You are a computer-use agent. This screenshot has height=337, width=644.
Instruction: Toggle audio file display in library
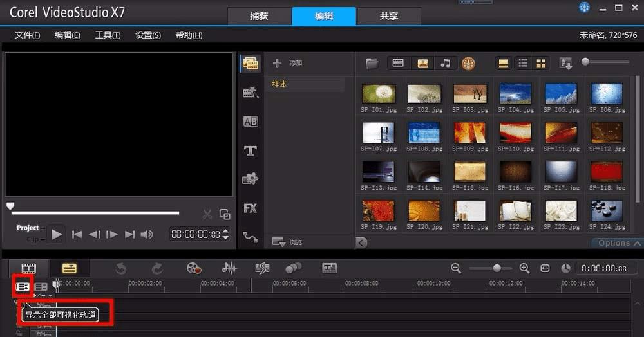(x=445, y=63)
